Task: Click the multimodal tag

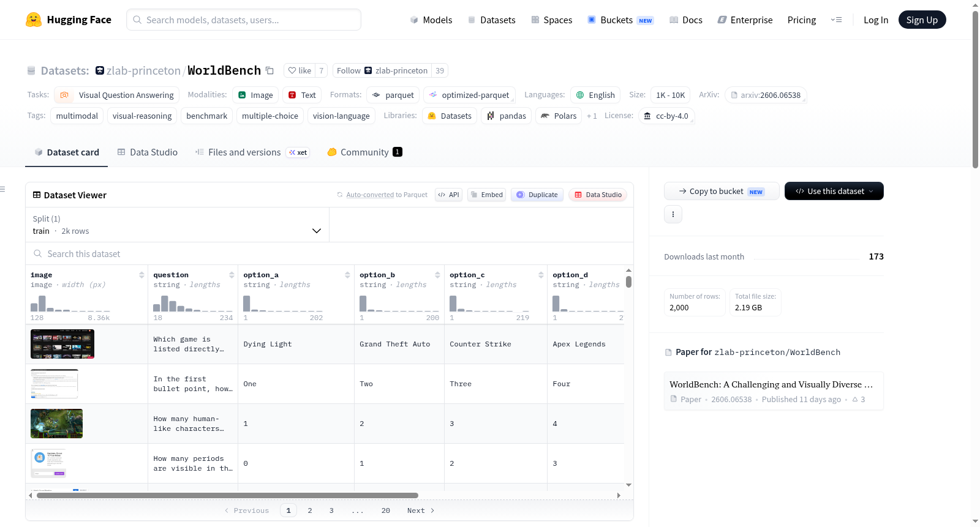Action: pyautogui.click(x=77, y=116)
